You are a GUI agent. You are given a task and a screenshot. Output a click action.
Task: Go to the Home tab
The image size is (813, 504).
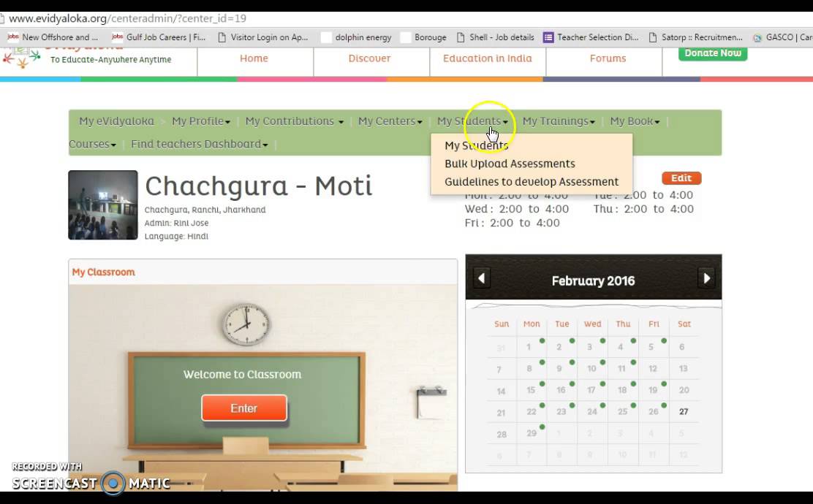coord(254,58)
